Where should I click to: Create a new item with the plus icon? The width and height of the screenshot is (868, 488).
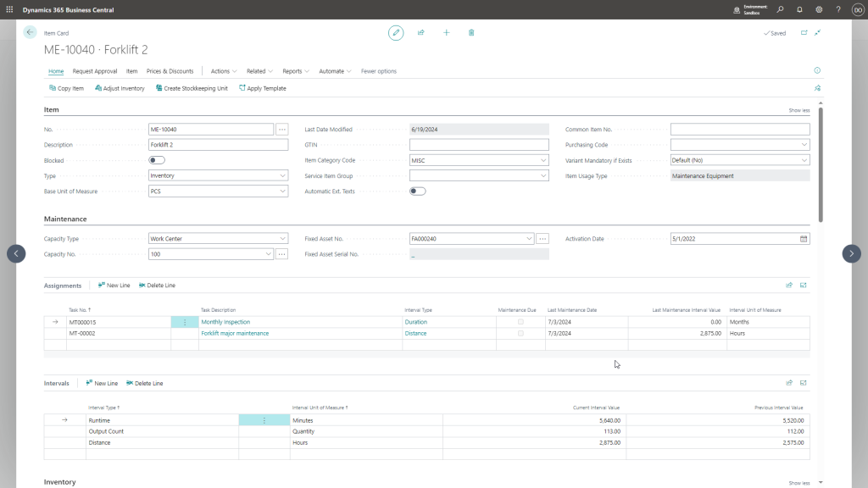(447, 32)
